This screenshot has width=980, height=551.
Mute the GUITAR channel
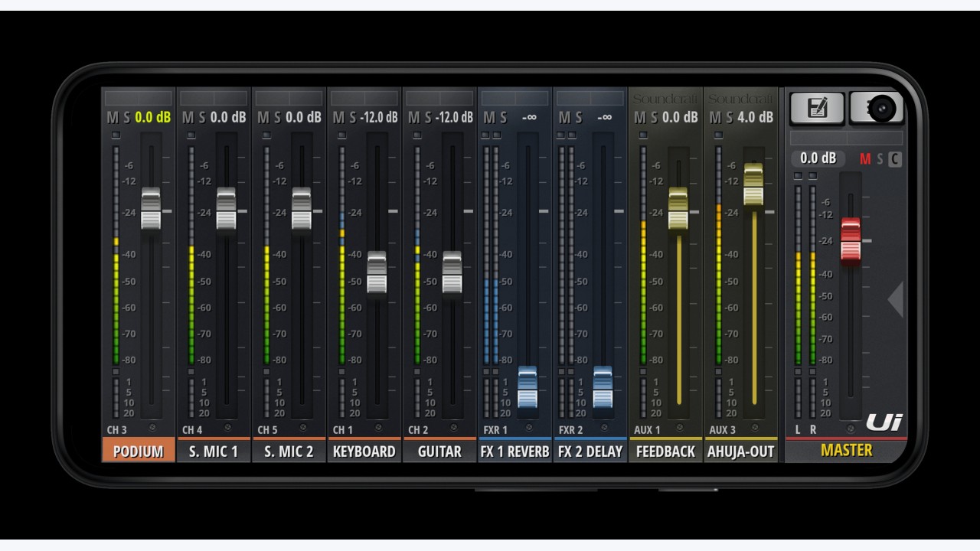[x=413, y=118]
